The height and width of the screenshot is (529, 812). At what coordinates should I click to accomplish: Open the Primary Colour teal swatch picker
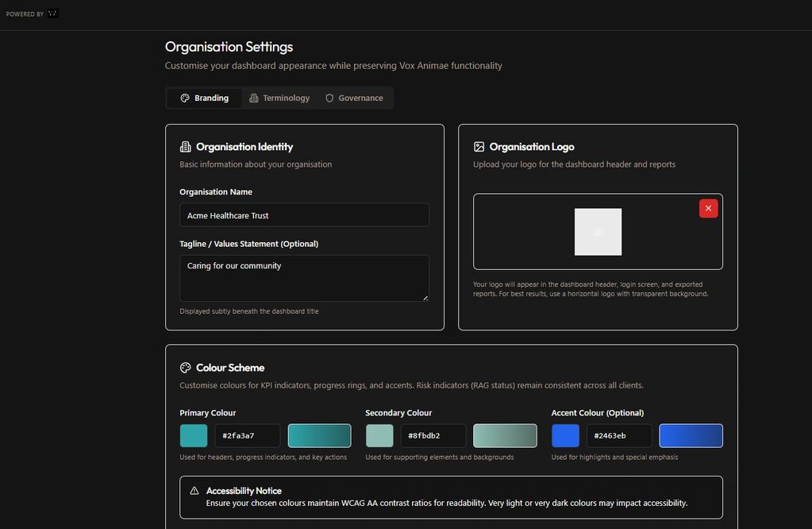click(x=194, y=435)
